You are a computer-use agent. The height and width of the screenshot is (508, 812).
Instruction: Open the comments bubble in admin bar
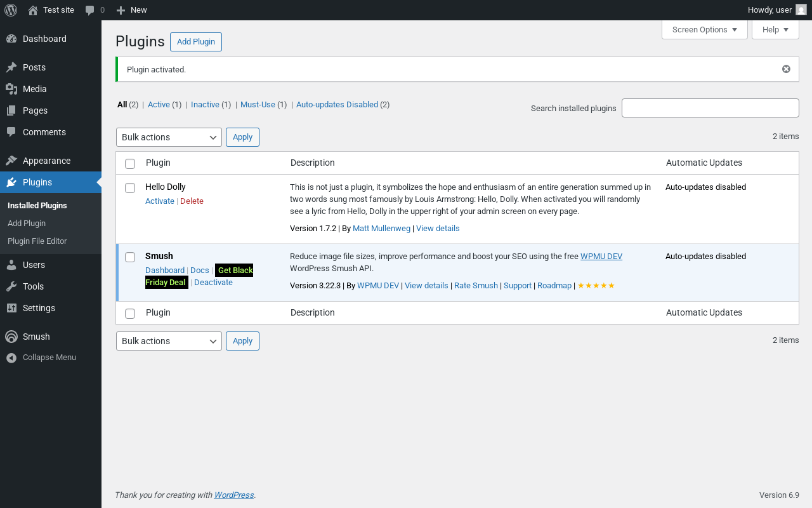coord(90,10)
